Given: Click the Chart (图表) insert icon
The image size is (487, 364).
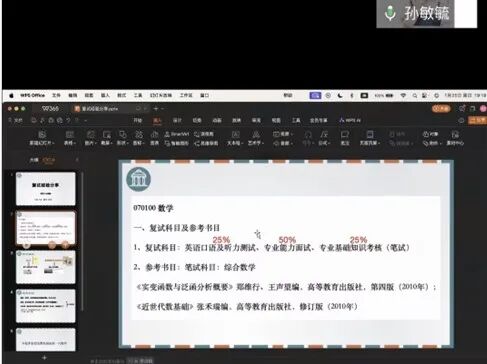Looking at the screenshot, I should [x=154, y=135].
